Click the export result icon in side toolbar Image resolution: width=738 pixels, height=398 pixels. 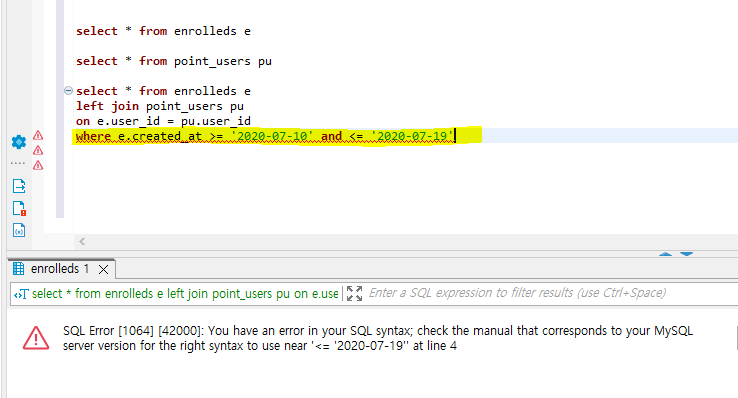(x=19, y=186)
